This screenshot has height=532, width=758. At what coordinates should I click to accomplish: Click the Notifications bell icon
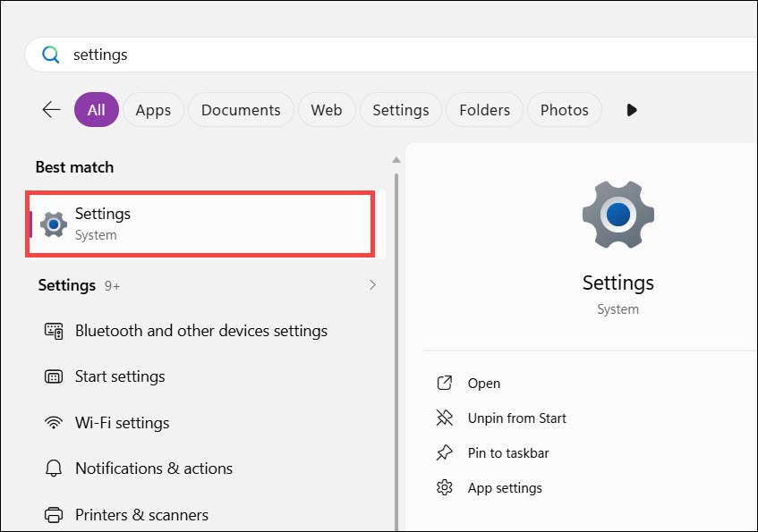[54, 469]
